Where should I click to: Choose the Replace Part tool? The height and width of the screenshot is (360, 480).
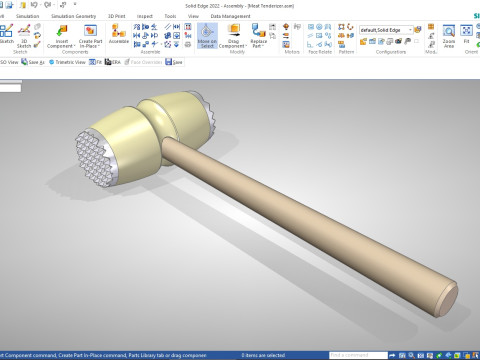point(258,36)
